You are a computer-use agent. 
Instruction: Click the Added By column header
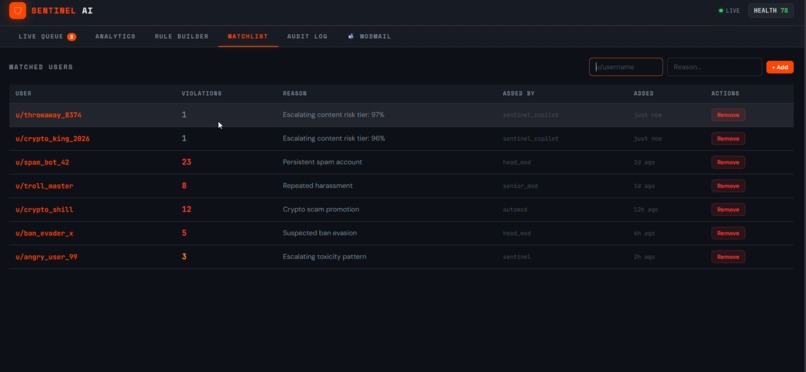(x=519, y=94)
